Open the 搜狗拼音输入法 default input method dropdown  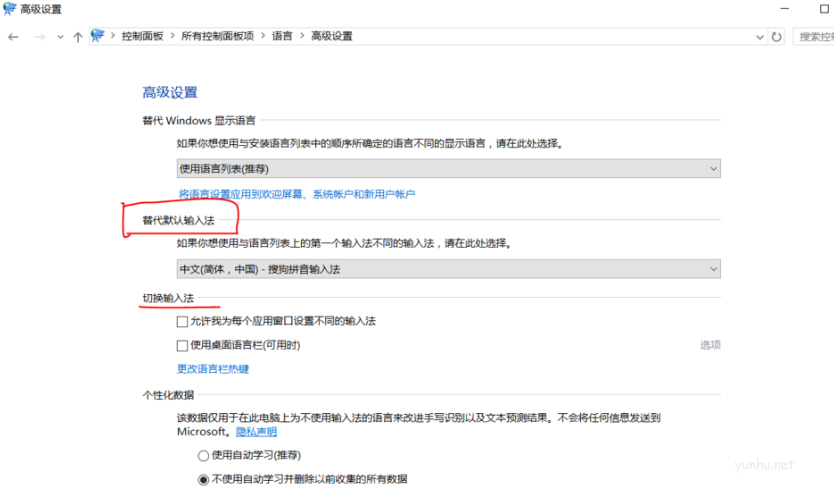click(x=448, y=269)
